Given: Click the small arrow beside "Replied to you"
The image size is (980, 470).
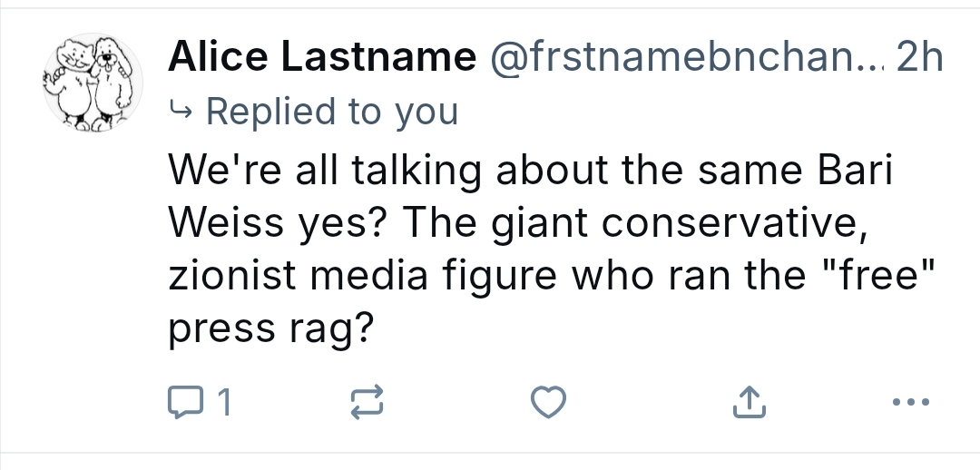Looking at the screenshot, I should tap(181, 112).
